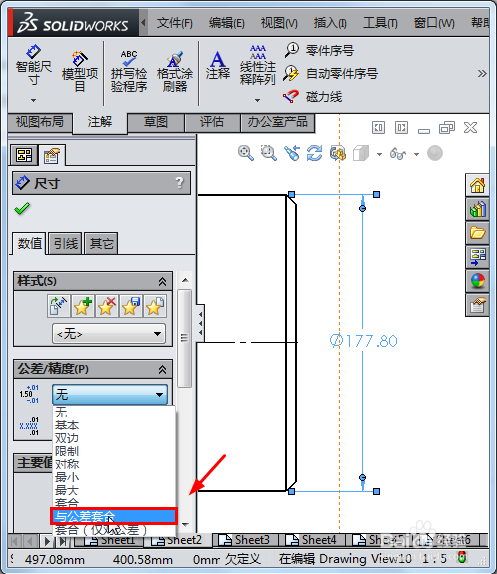Switch to the 评估 tab
This screenshot has width=497, height=574.
pyautogui.click(x=212, y=122)
